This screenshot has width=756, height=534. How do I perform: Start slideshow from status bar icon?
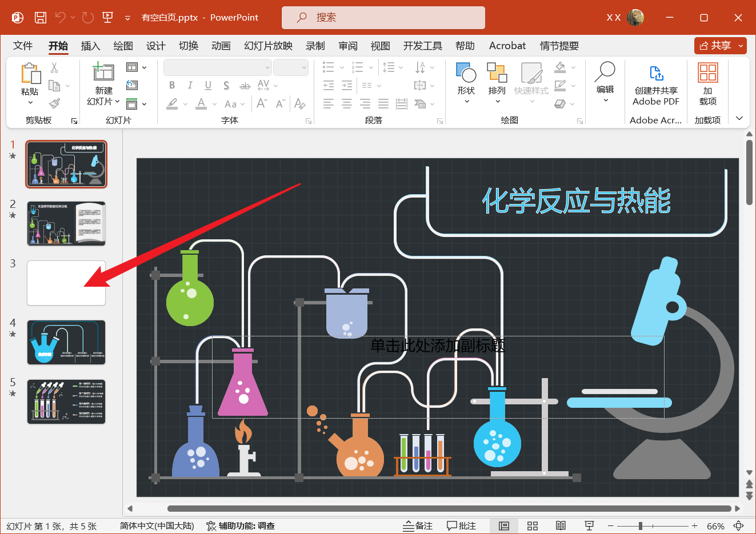point(589,526)
